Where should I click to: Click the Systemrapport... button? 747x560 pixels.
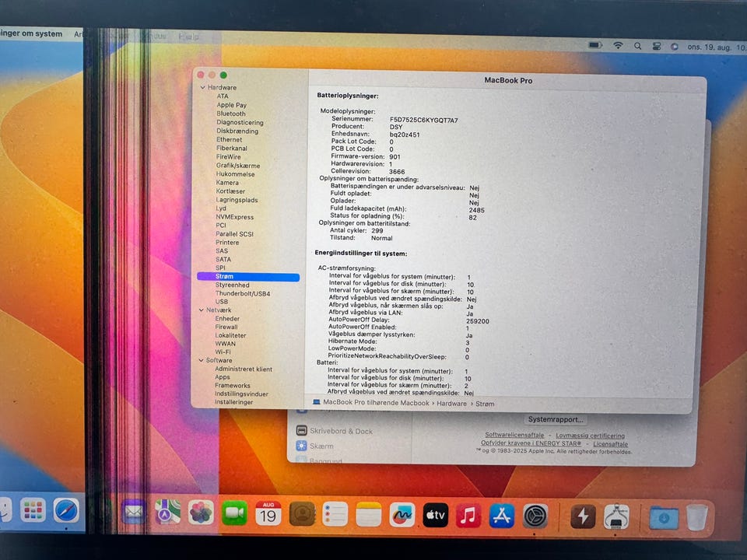tap(556, 419)
